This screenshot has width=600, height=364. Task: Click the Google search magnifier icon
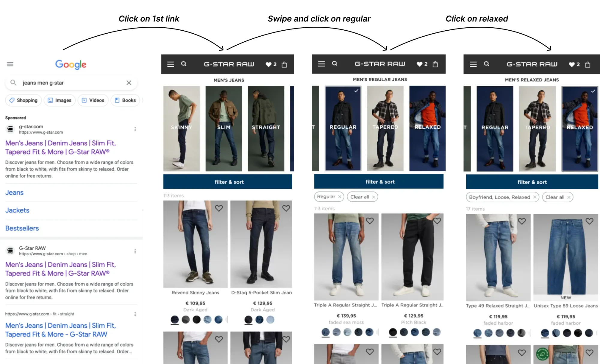(13, 83)
